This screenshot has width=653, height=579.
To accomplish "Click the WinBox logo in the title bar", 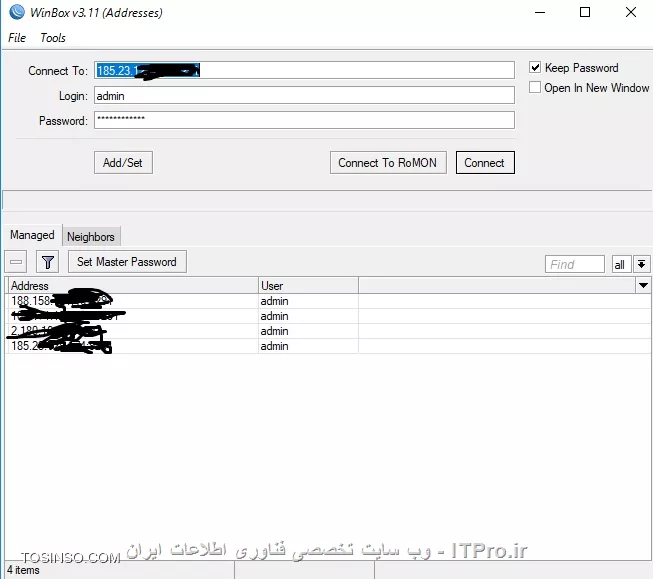I will (x=17, y=12).
